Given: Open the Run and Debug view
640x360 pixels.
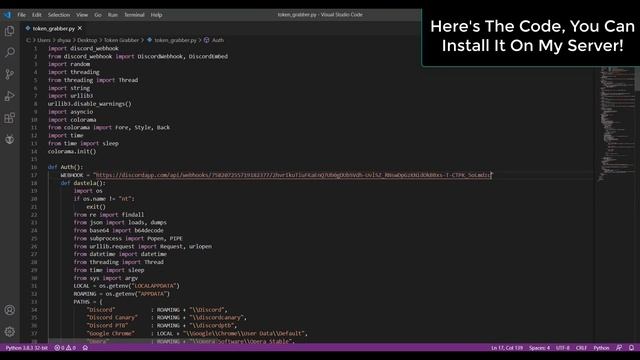Looking at the screenshot, I should (x=9, y=96).
